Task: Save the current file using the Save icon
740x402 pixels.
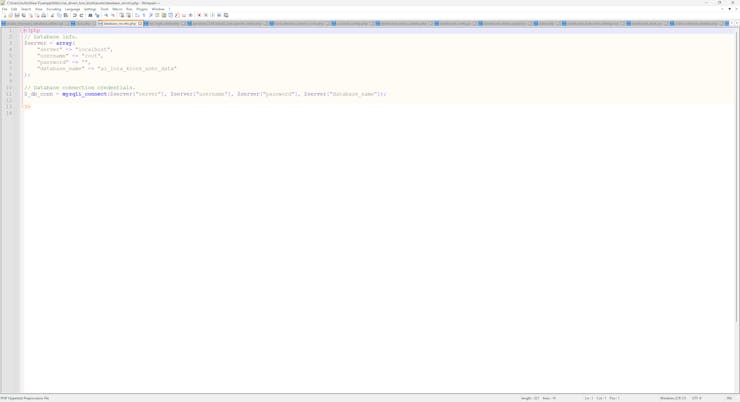Action: [x=17, y=15]
